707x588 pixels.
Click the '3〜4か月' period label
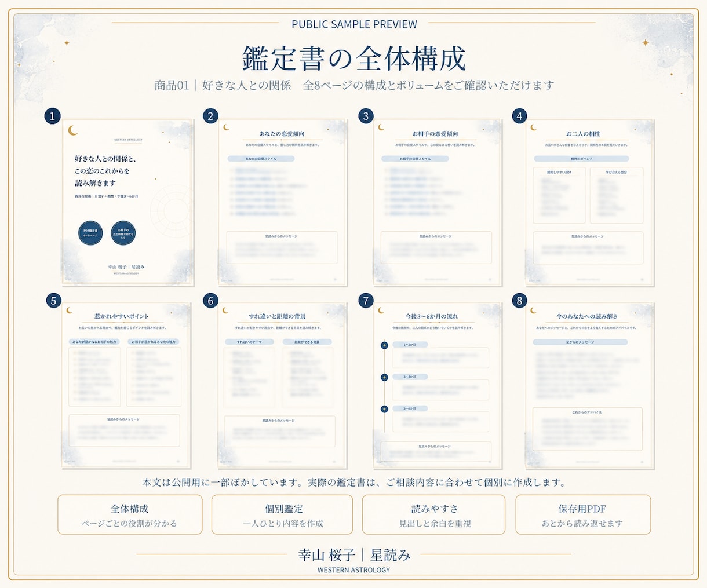(x=409, y=377)
